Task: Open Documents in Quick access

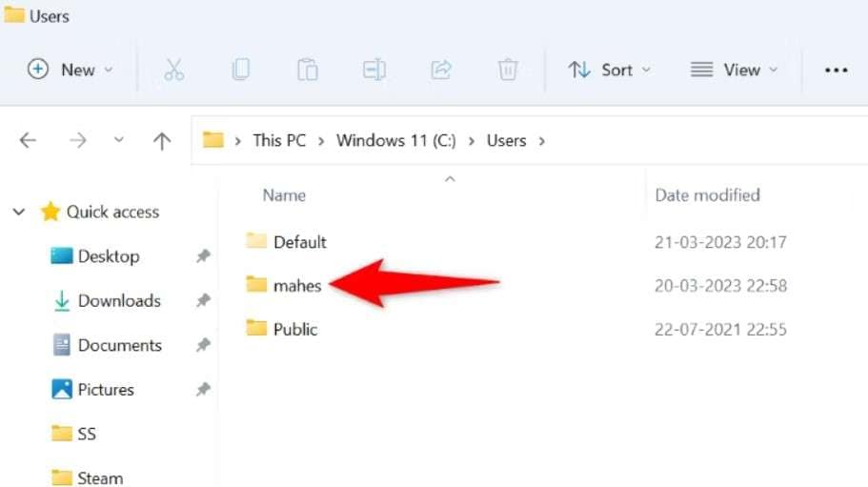Action: [120, 345]
